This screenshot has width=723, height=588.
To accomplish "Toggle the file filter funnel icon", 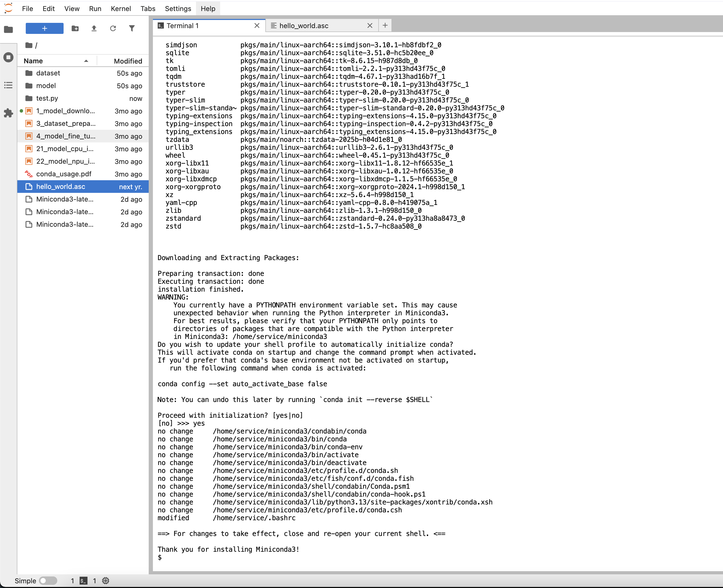I will tap(132, 28).
